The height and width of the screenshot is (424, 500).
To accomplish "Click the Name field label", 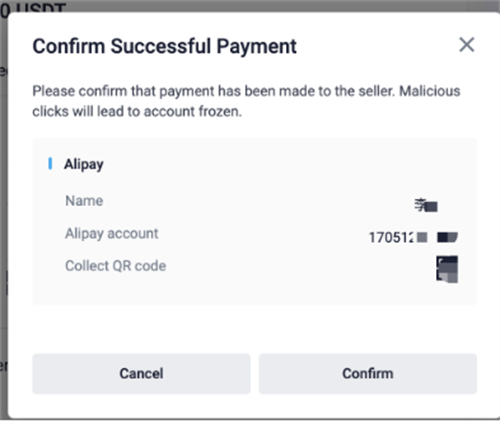I will 84,201.
